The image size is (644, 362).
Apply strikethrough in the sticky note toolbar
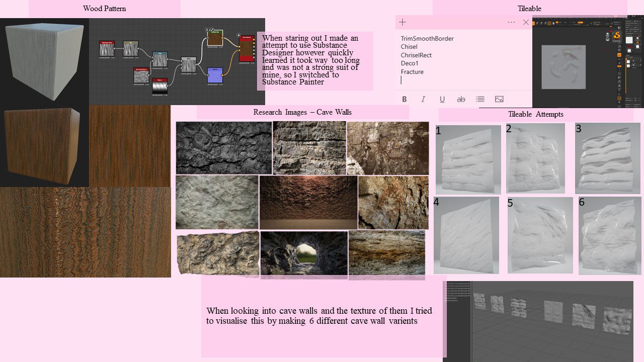click(x=461, y=99)
